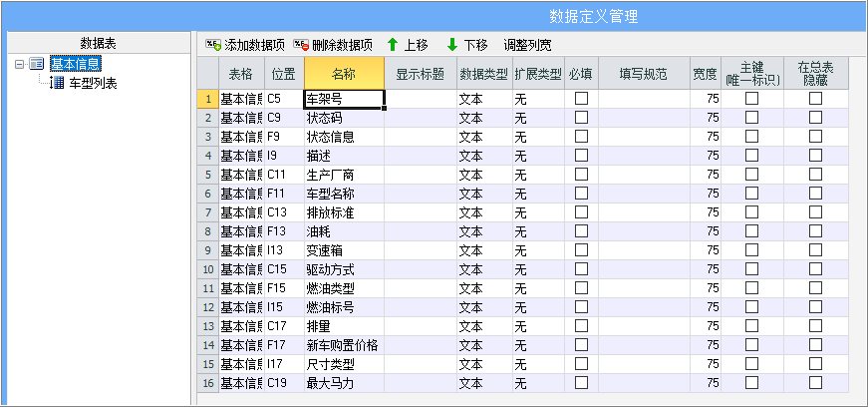This screenshot has height=407, width=868.
Task: Click width 75 for 车架号 row
Action: [x=706, y=99]
